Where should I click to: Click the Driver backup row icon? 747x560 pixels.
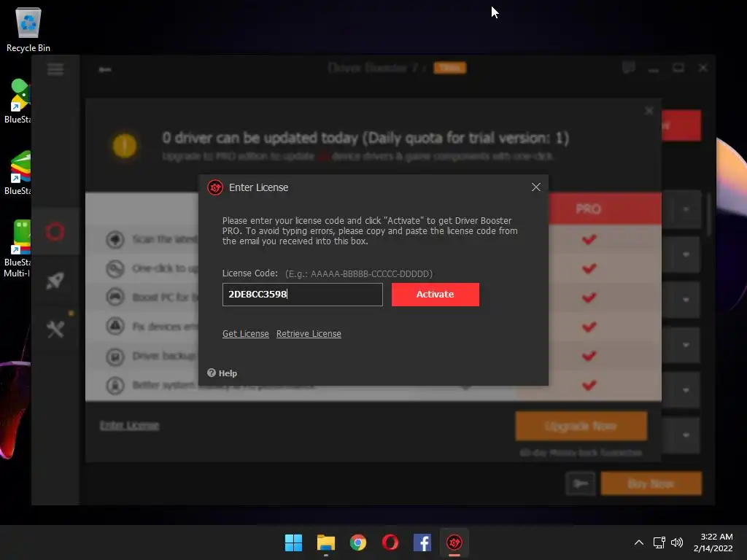point(115,356)
